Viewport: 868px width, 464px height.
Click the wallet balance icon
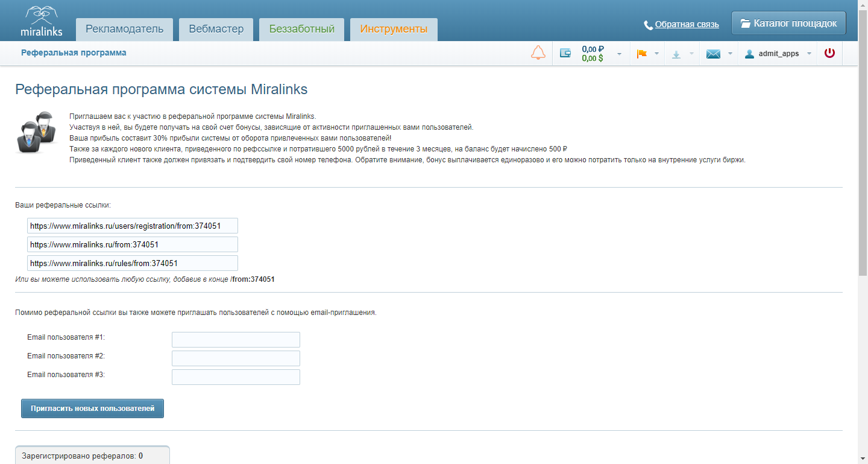(565, 53)
